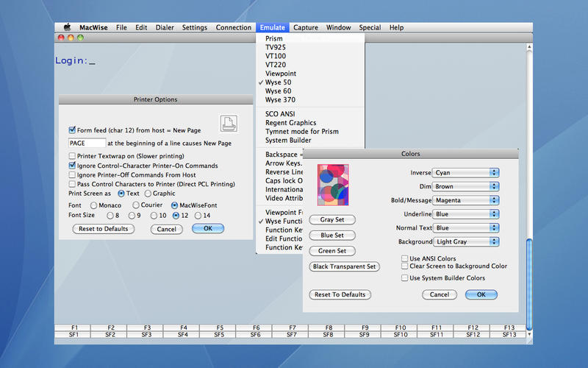Click the SF5 function key button
588x368 pixels.
(219, 335)
